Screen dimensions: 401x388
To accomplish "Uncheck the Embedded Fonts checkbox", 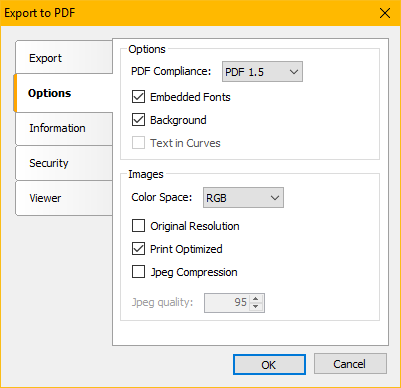I will tap(138, 97).
